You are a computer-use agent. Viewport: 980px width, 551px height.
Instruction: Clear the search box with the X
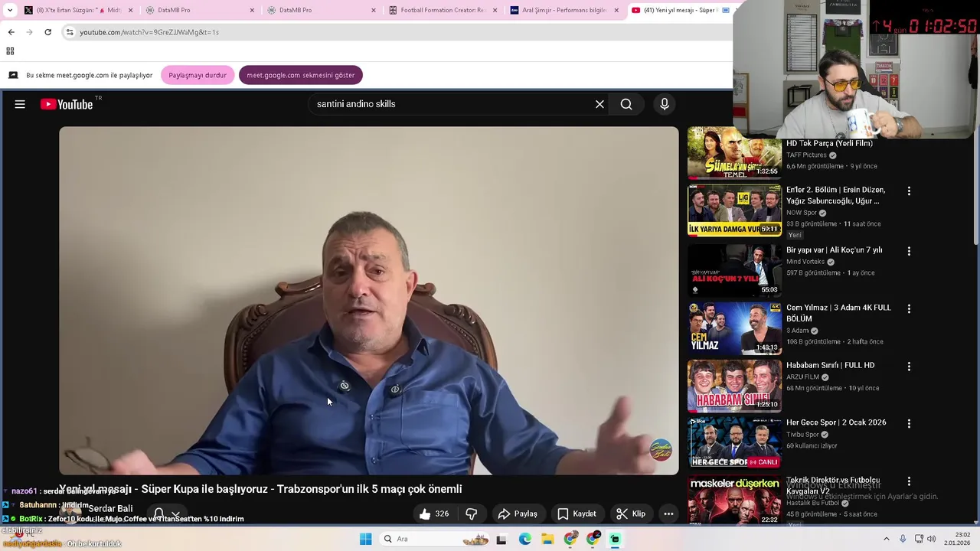pyautogui.click(x=599, y=104)
